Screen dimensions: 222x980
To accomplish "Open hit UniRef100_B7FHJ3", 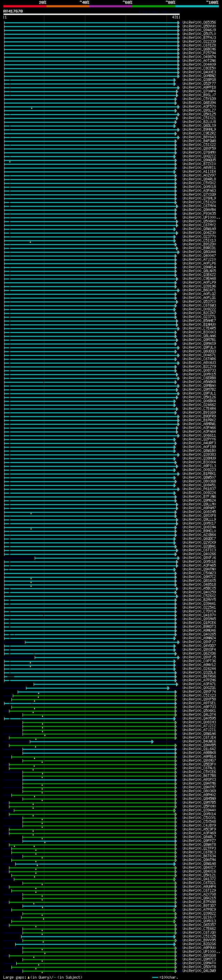I will (199, 38).
